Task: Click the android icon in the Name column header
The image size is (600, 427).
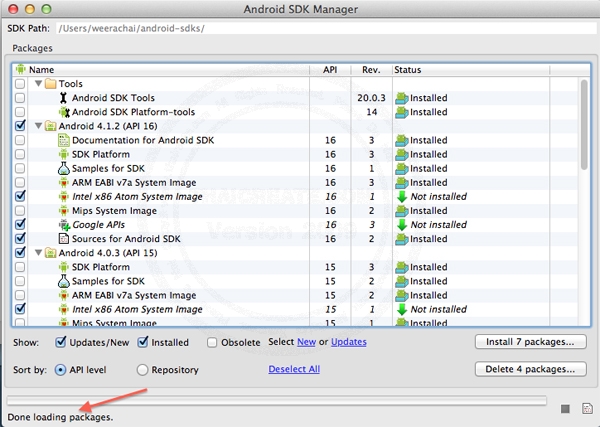Action: [21, 69]
